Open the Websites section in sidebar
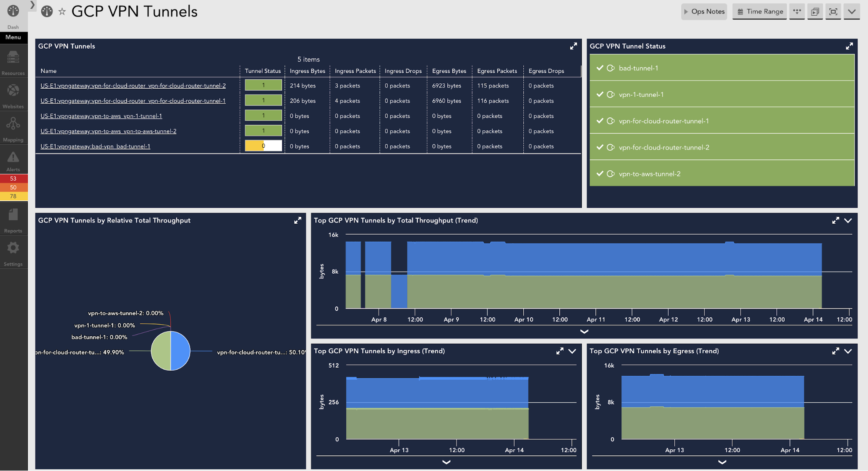The height and width of the screenshot is (471, 868). pyautogui.click(x=13, y=96)
